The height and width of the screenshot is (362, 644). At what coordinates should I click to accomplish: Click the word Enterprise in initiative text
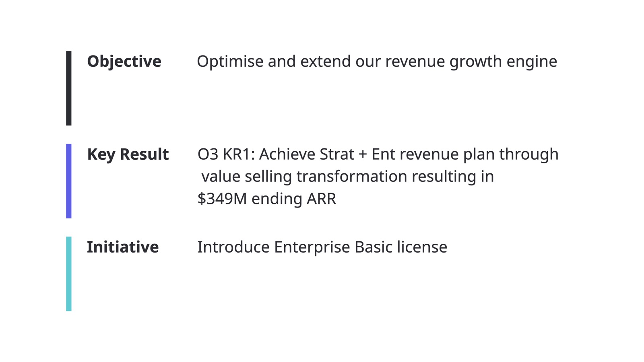(x=312, y=248)
